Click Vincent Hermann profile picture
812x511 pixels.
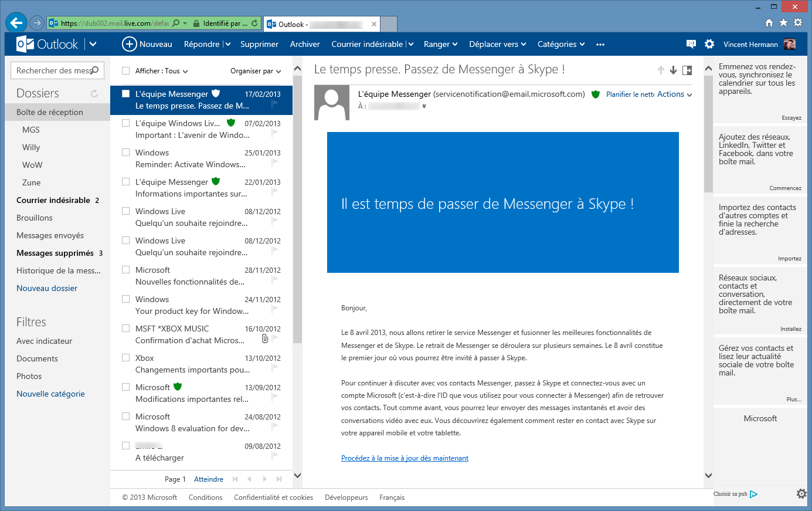tap(790, 44)
